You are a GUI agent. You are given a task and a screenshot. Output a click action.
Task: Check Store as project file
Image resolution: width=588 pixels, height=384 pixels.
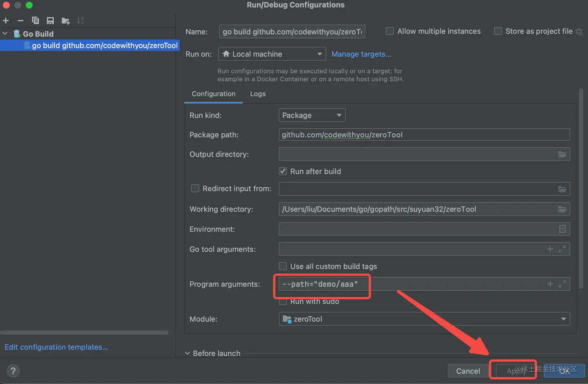click(498, 31)
